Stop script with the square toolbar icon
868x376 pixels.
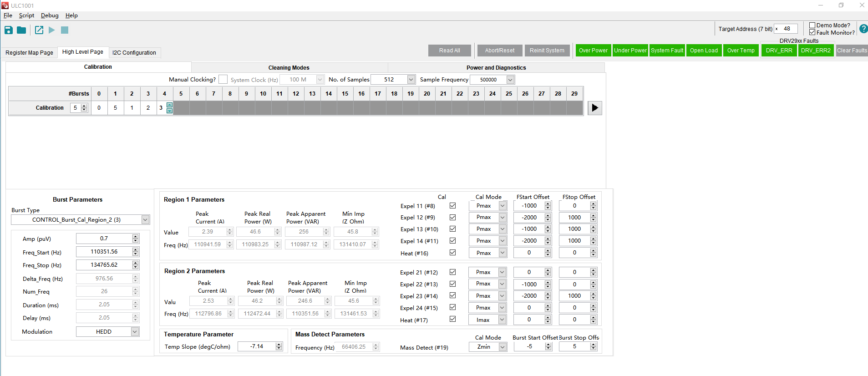coord(65,30)
